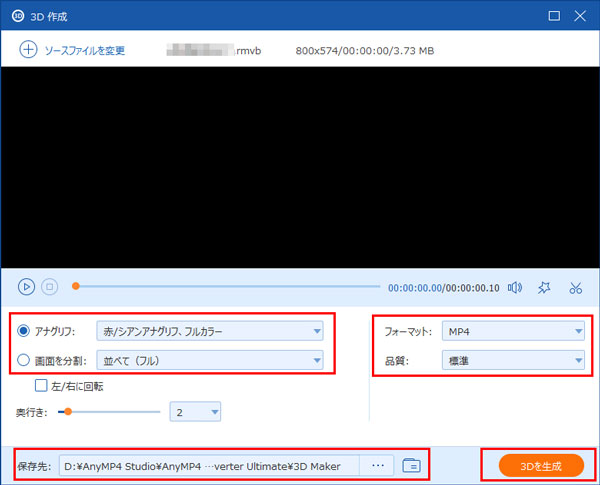Open the 並べて（フル） split screen dropdown

click(210, 360)
